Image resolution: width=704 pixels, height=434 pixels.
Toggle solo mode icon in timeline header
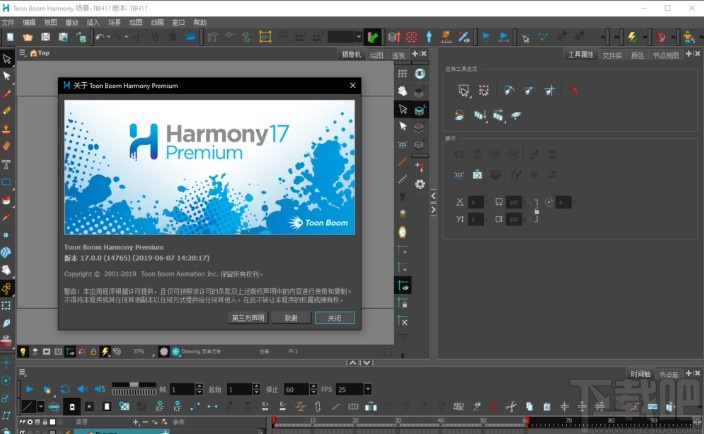coord(30,422)
